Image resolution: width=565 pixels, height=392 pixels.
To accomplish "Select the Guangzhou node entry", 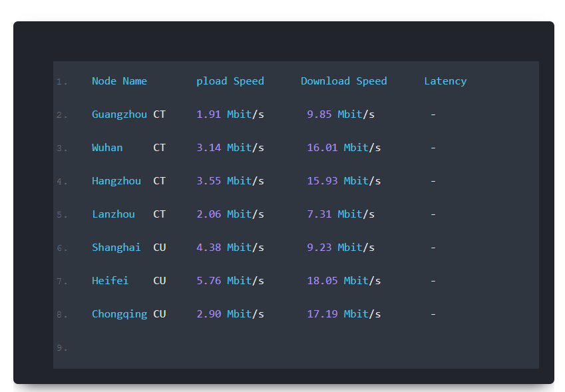I will click(119, 114).
